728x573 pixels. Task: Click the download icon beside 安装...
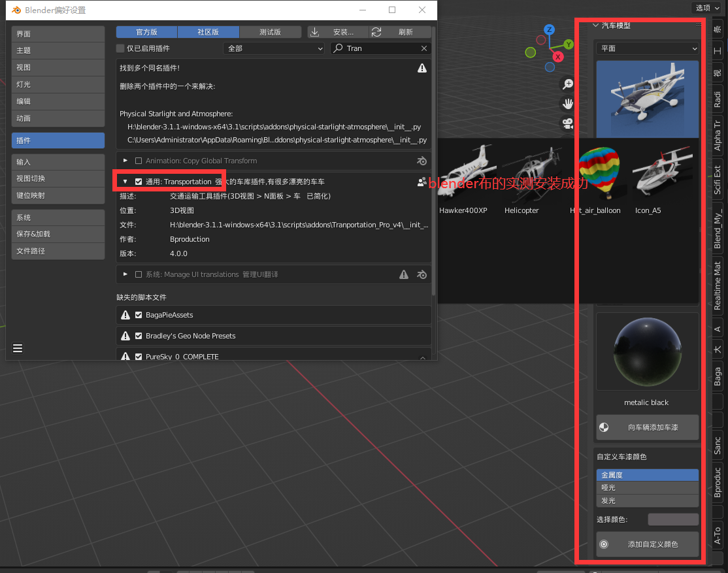tap(315, 32)
